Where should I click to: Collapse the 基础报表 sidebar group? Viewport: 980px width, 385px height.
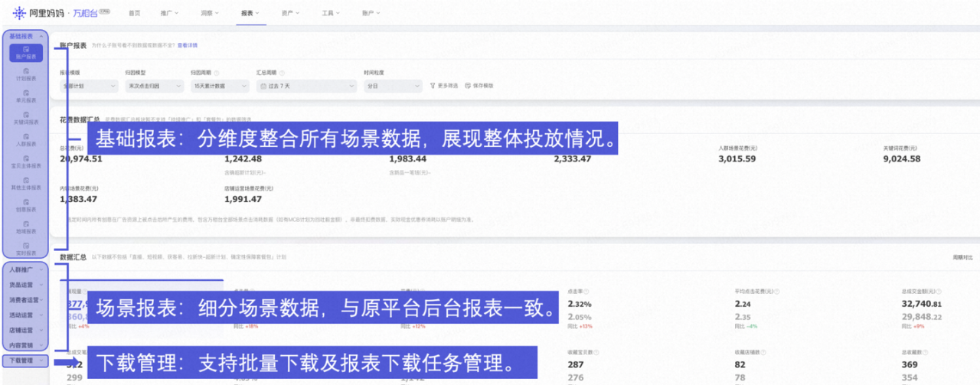pyautogui.click(x=41, y=36)
